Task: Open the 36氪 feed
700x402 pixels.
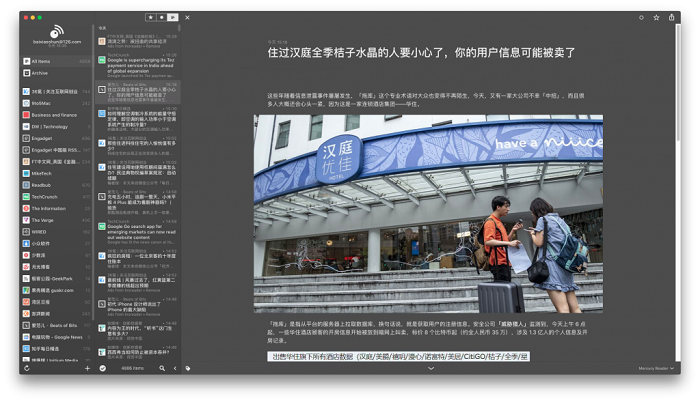Action: [x=57, y=92]
